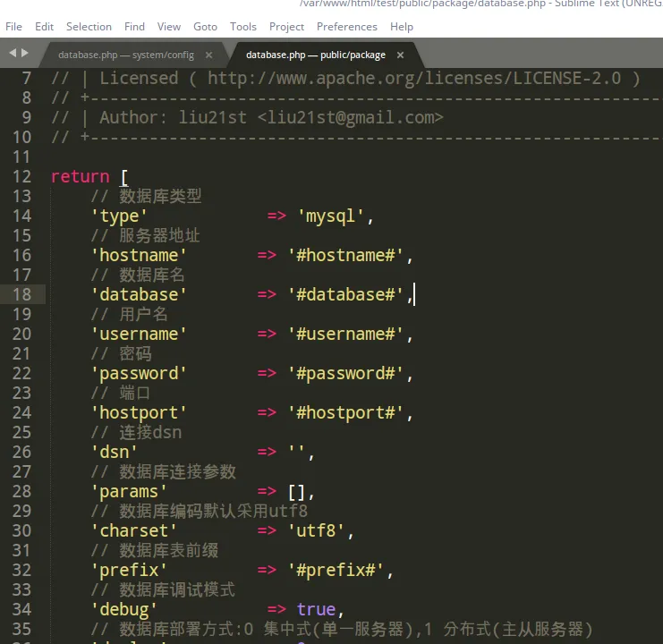The image size is (663, 644).
Task: Close the public/package database.php tab
Action: click(x=401, y=55)
